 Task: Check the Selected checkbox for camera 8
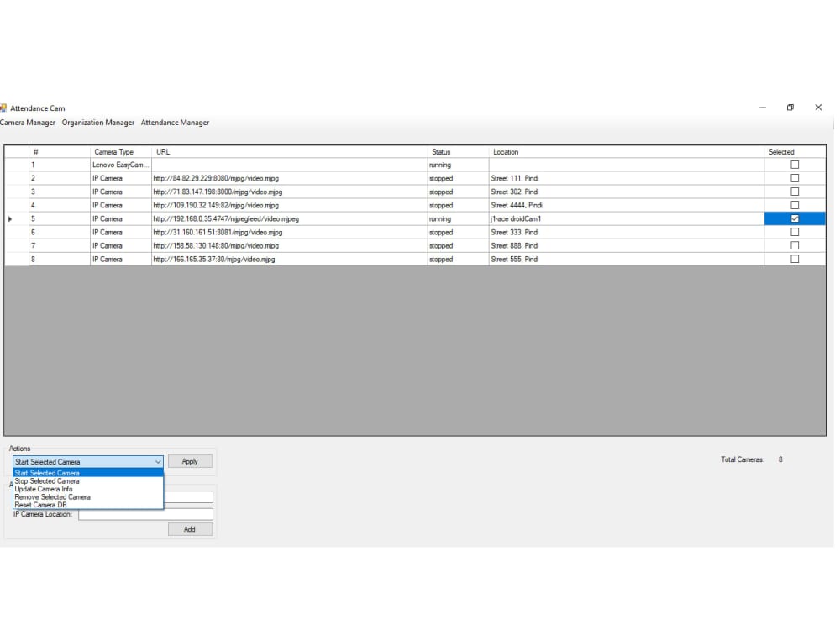[x=794, y=259]
